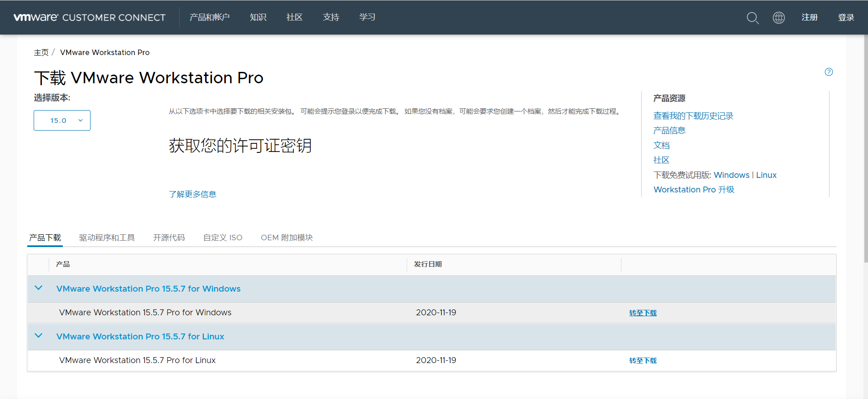Click the 了解更多信息 link
Screen dimensions: 868x399
192,194
